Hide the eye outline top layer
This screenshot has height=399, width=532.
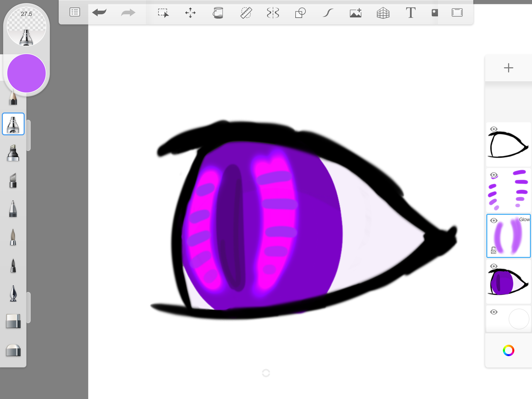pyautogui.click(x=494, y=129)
